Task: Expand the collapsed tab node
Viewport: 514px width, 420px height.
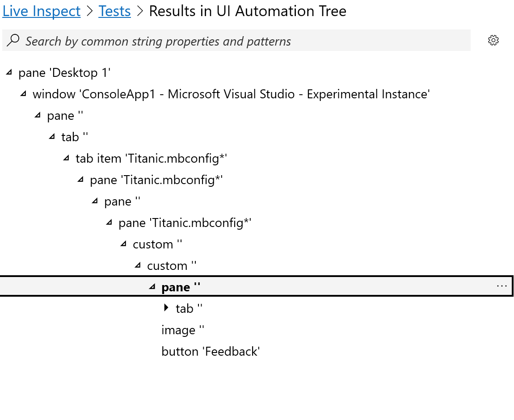Action: [x=166, y=308]
